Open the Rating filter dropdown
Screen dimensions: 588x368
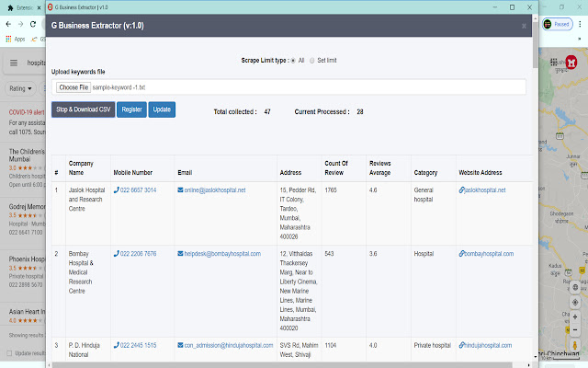click(20, 88)
